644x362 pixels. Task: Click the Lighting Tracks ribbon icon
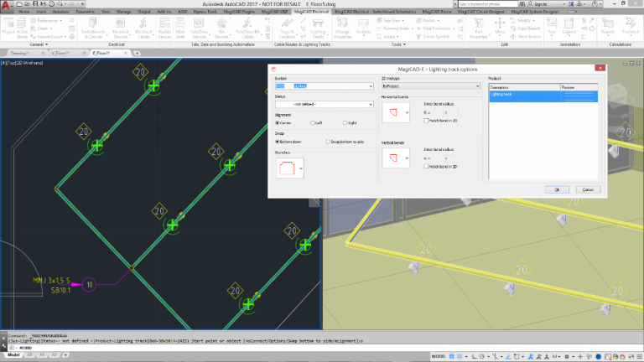coord(318,28)
